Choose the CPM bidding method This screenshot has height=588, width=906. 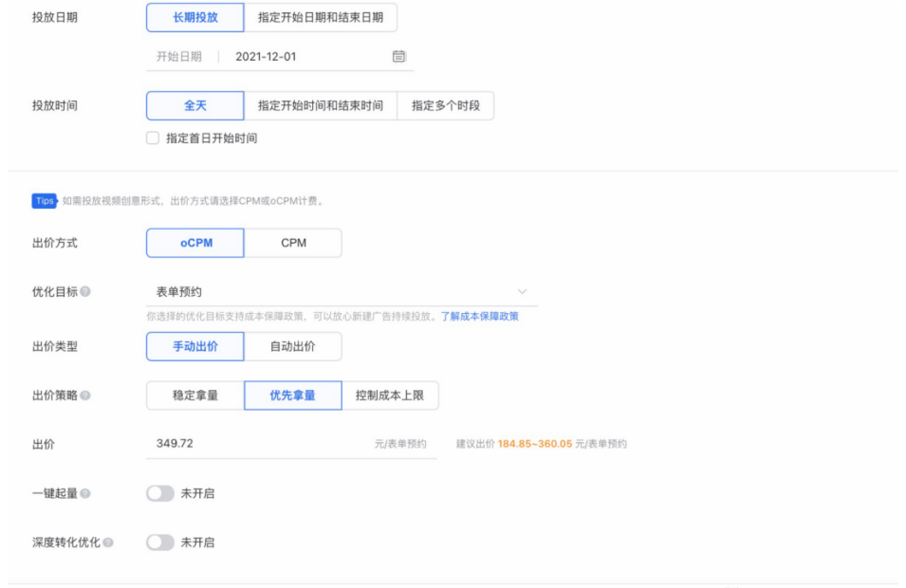coord(293,243)
